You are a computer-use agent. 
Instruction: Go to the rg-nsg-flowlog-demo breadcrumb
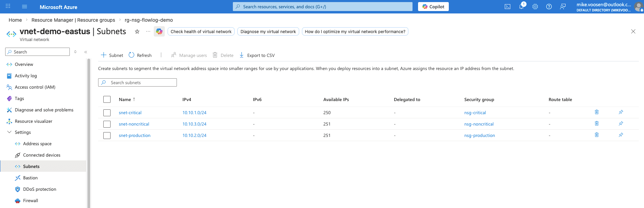(149, 20)
